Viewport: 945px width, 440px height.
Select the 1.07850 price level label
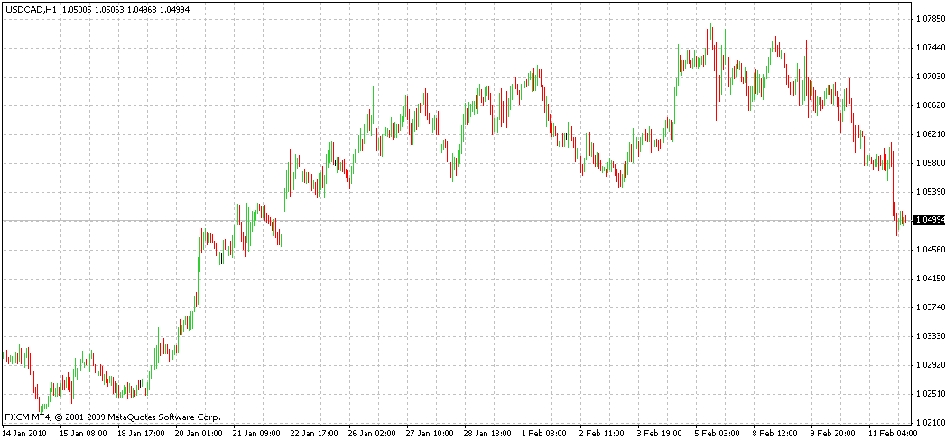(x=928, y=18)
